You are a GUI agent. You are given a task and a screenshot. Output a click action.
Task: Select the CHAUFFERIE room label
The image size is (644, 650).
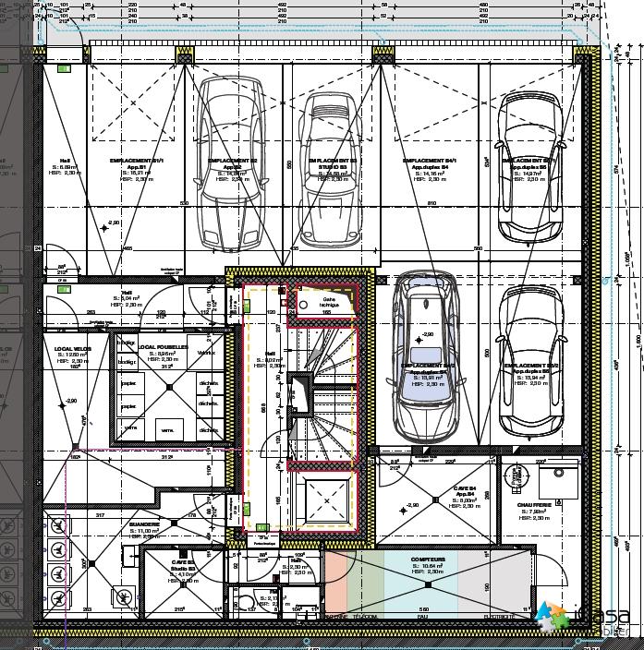point(538,506)
